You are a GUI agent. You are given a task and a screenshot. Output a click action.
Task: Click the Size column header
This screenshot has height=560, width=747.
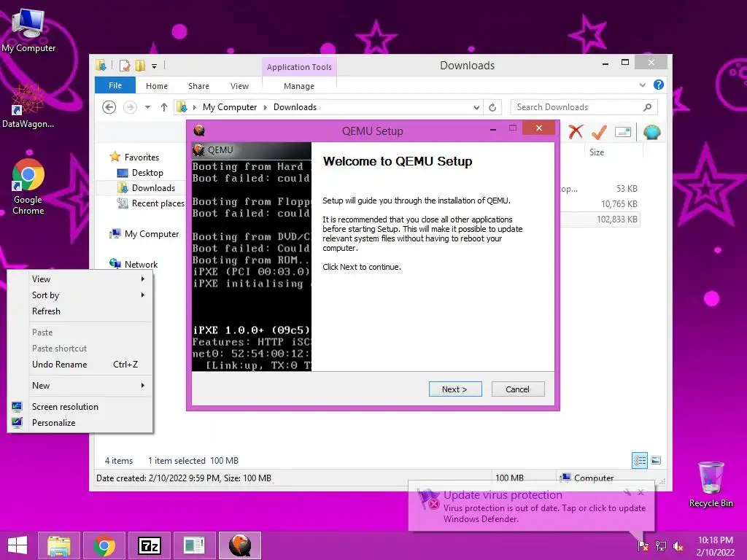point(614,152)
